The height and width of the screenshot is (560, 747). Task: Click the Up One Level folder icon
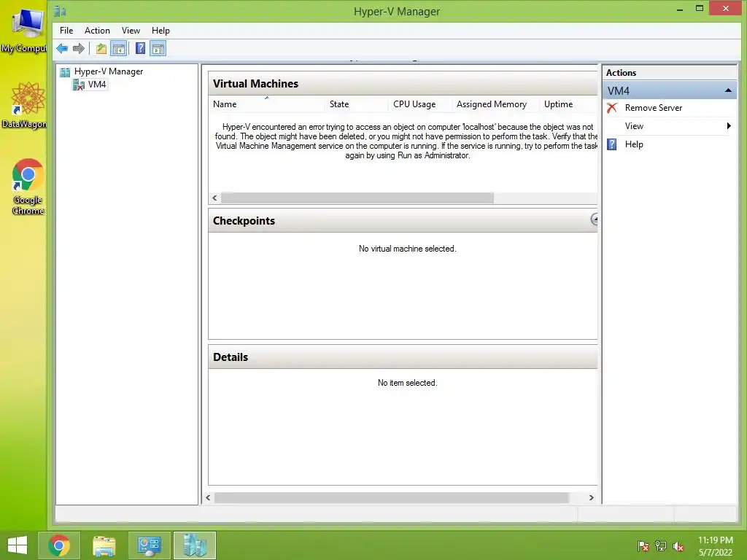[x=101, y=49]
